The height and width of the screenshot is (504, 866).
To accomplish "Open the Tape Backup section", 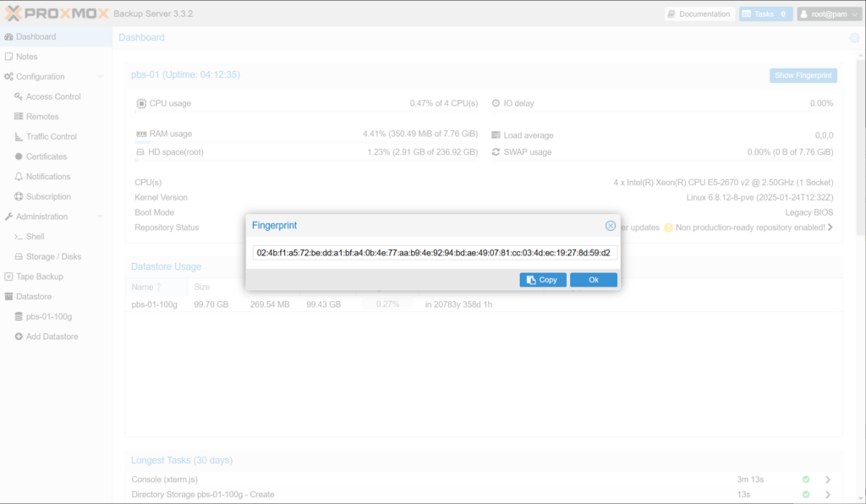I will coord(40,277).
